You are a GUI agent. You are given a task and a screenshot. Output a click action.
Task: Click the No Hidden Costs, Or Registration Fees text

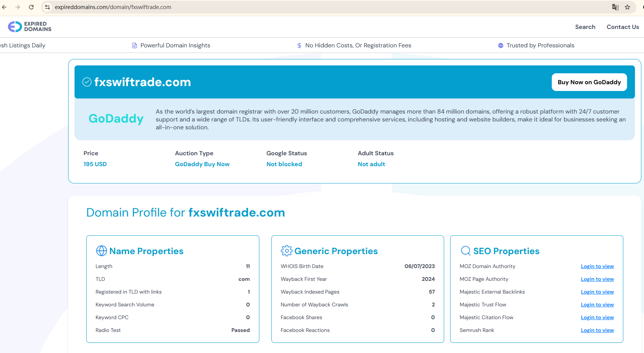click(x=358, y=45)
